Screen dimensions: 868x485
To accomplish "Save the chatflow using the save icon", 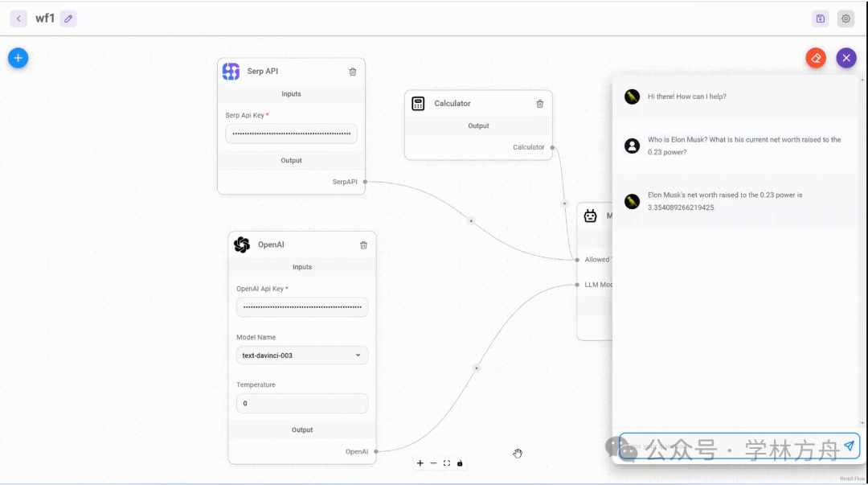I will 821,18.
